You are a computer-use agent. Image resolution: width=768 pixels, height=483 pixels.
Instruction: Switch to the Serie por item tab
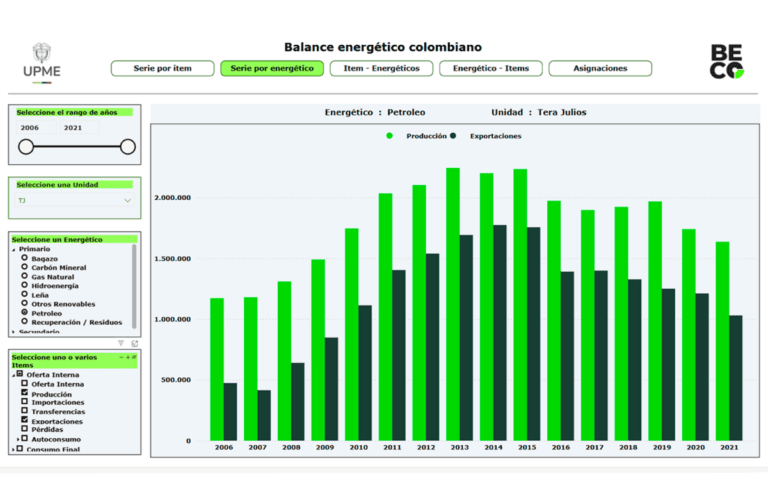pyautogui.click(x=163, y=69)
